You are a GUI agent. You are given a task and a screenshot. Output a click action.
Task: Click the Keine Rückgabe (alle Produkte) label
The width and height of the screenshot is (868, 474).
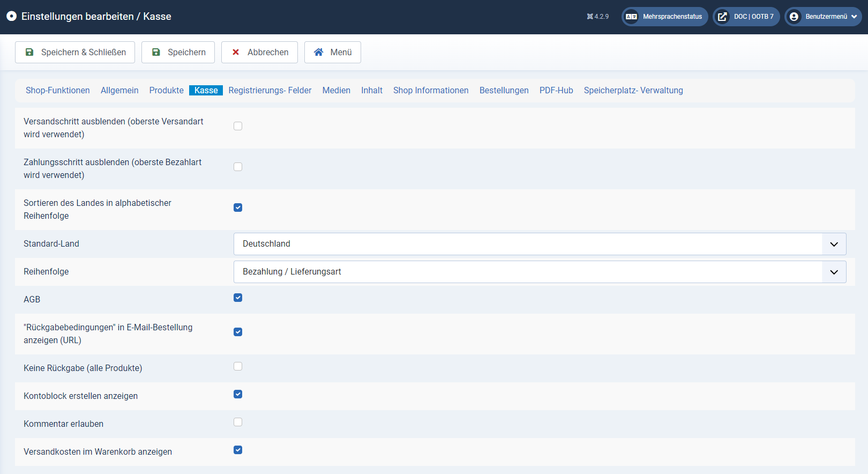coord(83,368)
